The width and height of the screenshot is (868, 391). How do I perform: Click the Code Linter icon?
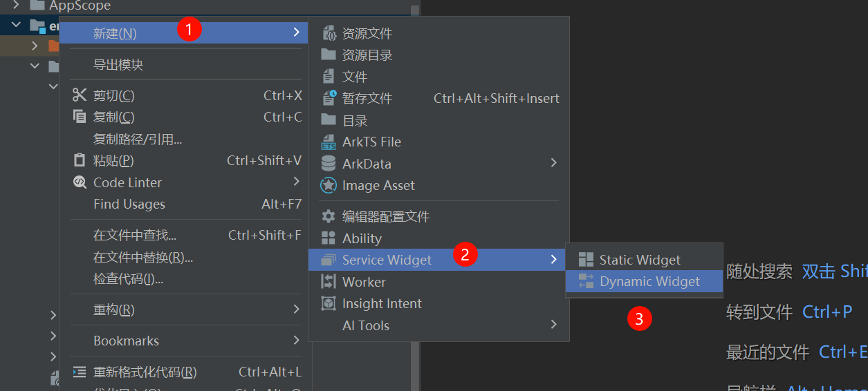(x=80, y=182)
